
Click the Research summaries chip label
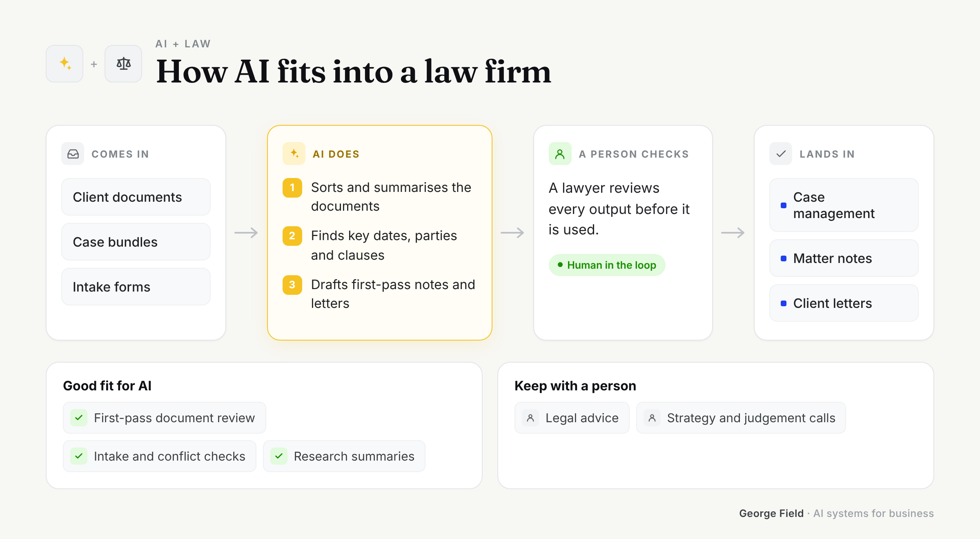coord(354,456)
